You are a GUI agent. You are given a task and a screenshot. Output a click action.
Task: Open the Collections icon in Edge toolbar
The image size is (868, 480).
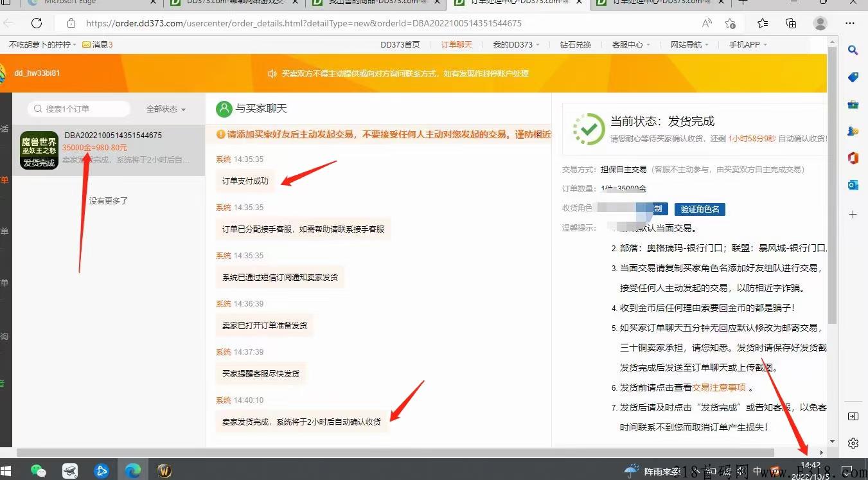click(x=791, y=23)
